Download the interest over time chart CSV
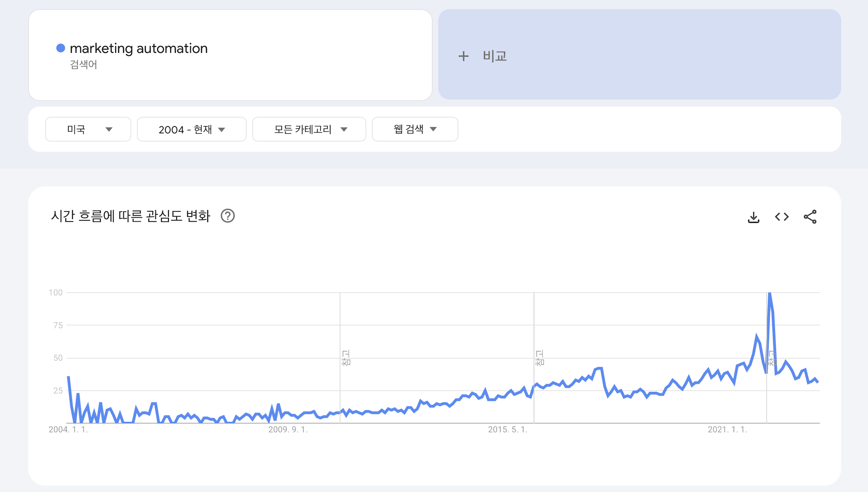868x492 pixels. (x=753, y=217)
